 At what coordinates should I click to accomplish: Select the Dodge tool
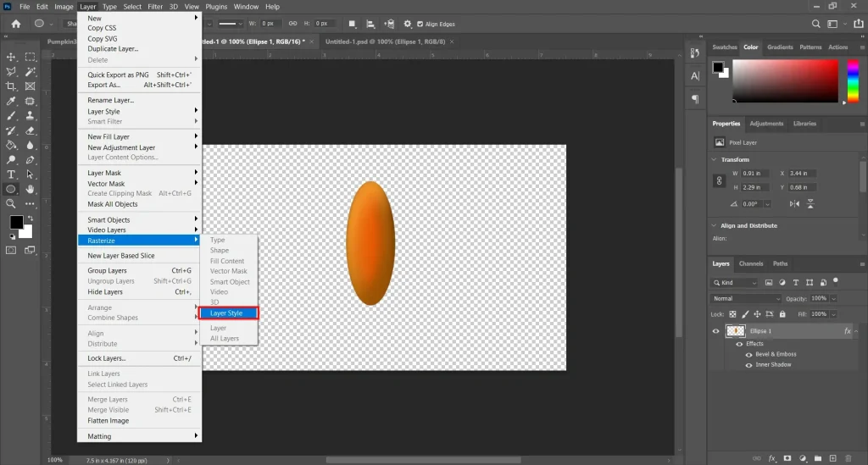coord(10,160)
